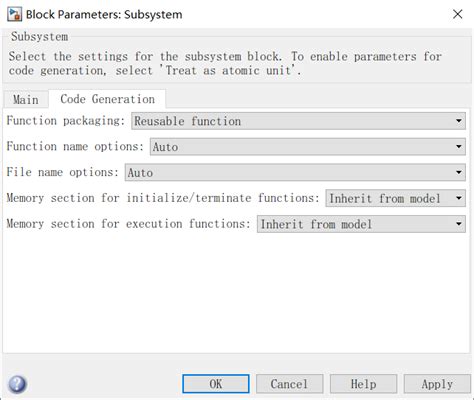Click the Simulink block icon in title bar
Image resolution: width=474 pixels, height=400 pixels.
point(14,14)
